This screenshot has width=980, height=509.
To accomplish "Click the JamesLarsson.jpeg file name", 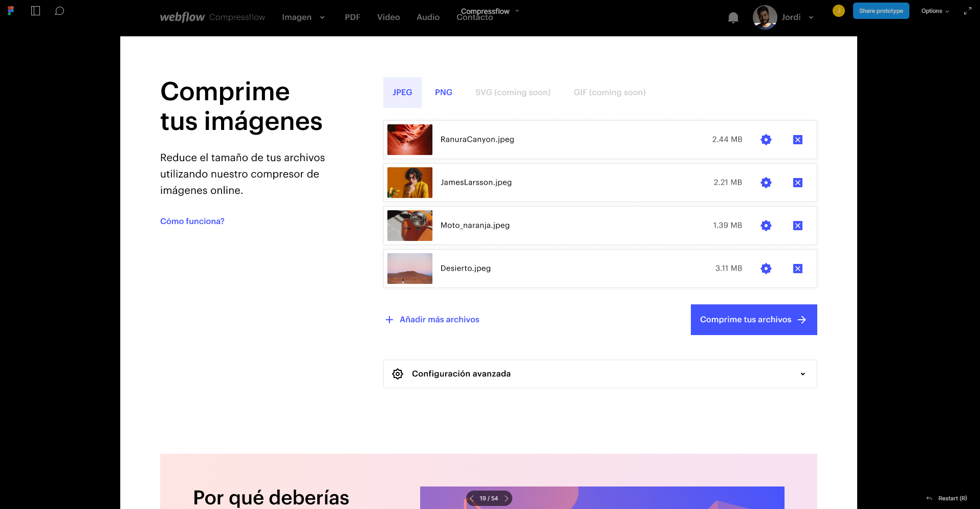I will [x=476, y=183].
